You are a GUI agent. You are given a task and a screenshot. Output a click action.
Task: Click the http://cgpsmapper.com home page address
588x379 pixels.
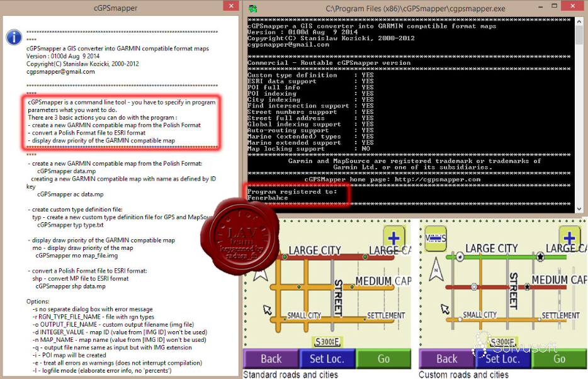(x=438, y=179)
